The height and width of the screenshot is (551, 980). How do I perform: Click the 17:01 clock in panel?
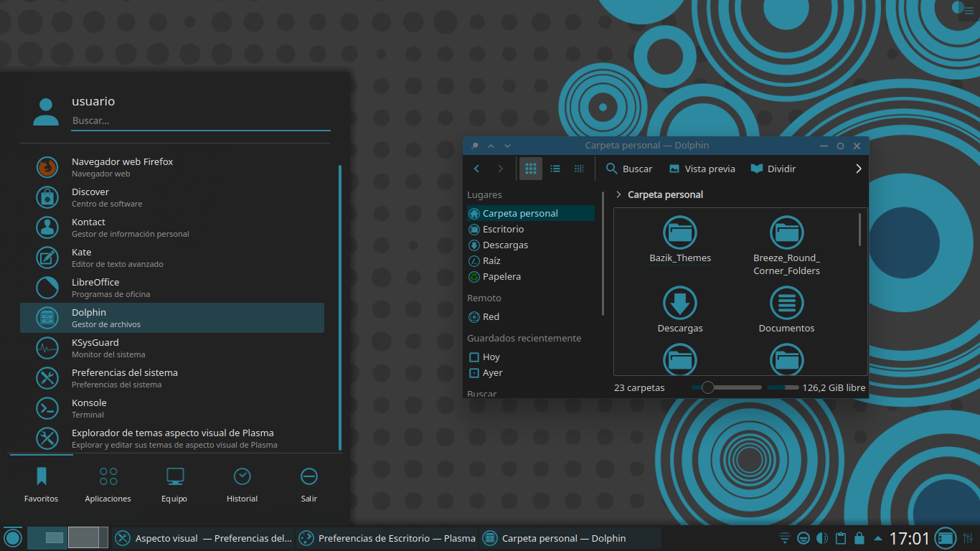[x=910, y=538]
